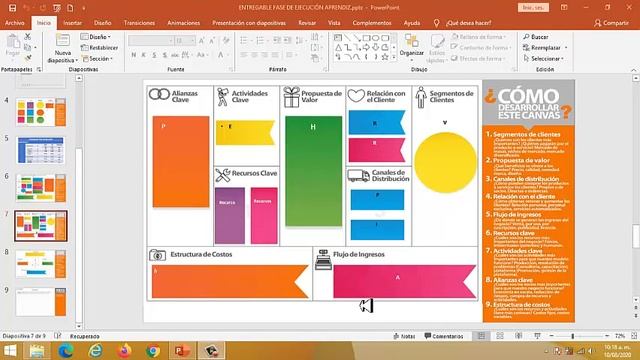Screen dimensions: 640x360
Task: Open File Explorer from taskbar
Action: (36, 351)
